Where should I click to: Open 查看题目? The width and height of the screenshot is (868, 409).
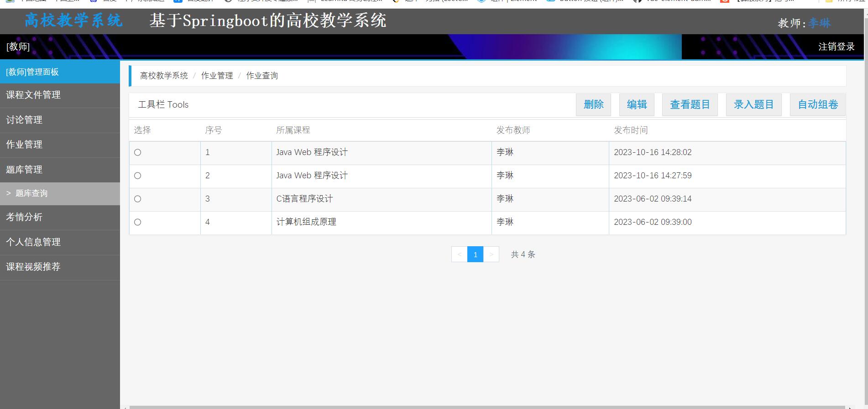tap(690, 105)
